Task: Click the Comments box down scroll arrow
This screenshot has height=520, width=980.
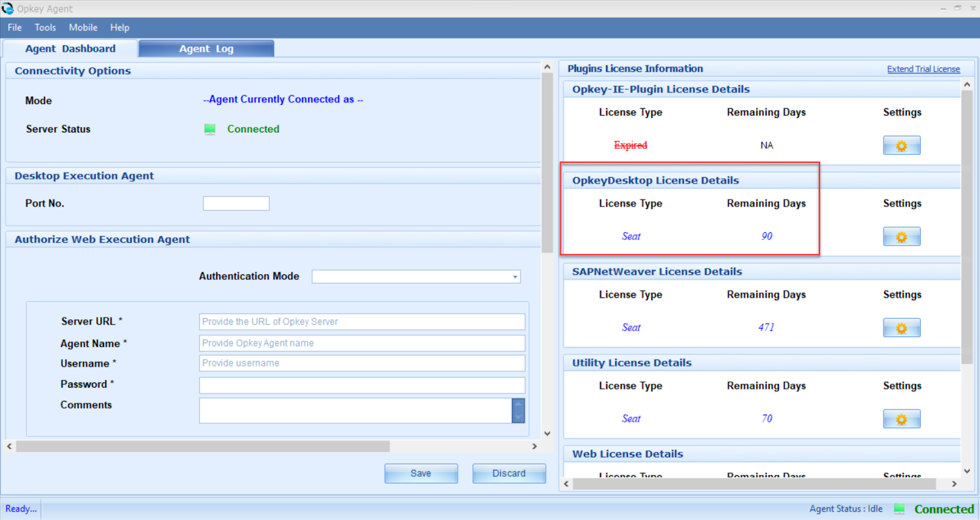Action: point(518,417)
